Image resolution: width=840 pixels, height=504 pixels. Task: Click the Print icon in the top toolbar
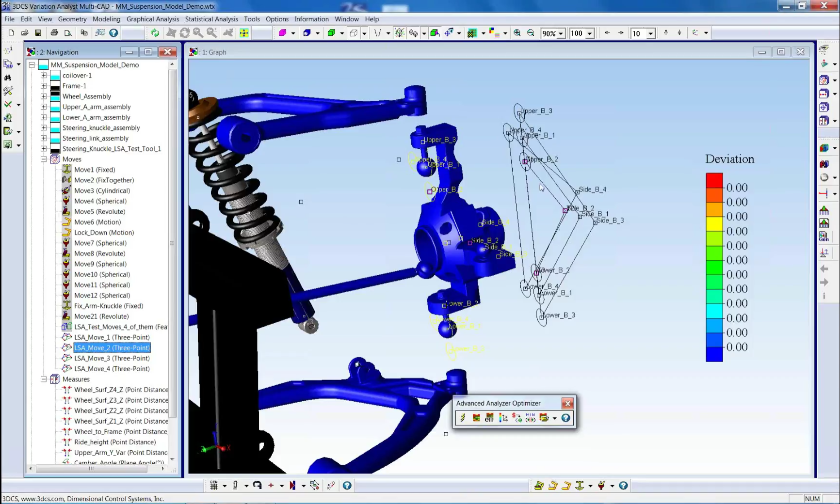tap(54, 33)
